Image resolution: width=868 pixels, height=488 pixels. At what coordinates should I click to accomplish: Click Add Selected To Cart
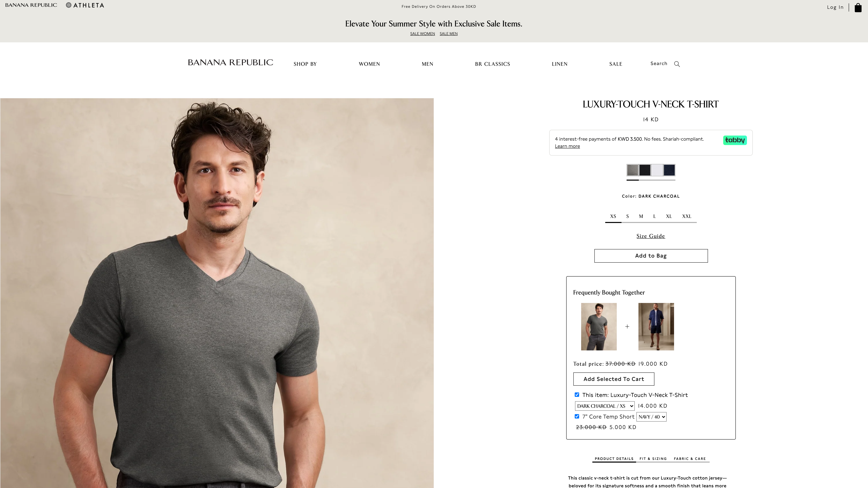pyautogui.click(x=613, y=379)
